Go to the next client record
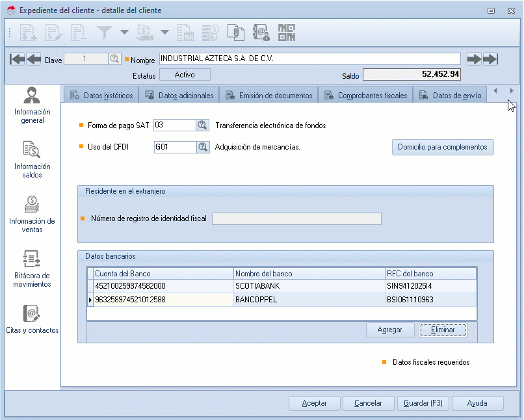 click(474, 59)
